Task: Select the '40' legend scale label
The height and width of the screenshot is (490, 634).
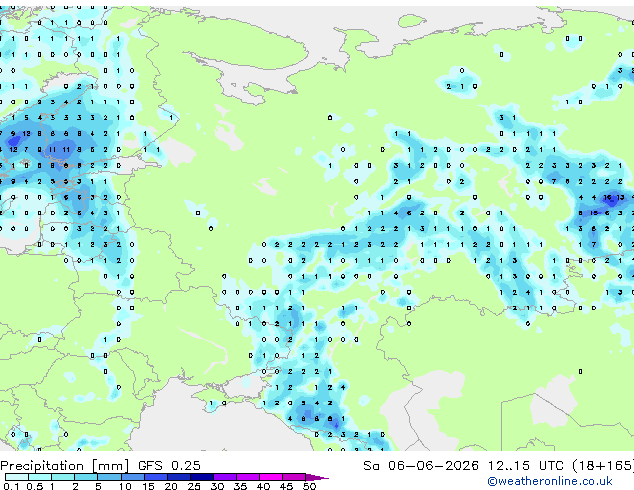Action: coord(263,486)
